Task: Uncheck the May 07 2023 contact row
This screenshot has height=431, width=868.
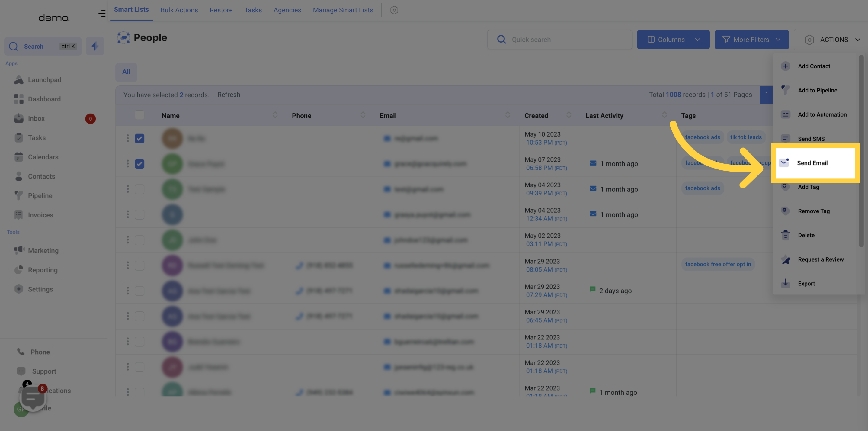Action: tap(139, 164)
